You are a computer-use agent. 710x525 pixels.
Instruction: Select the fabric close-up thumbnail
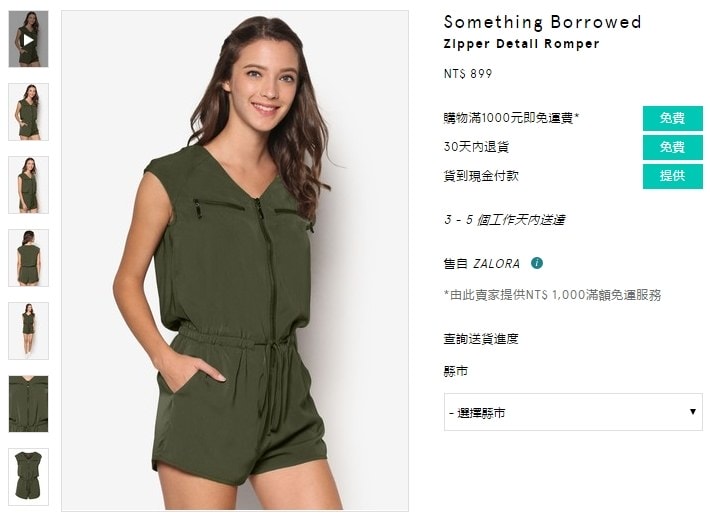pos(28,404)
